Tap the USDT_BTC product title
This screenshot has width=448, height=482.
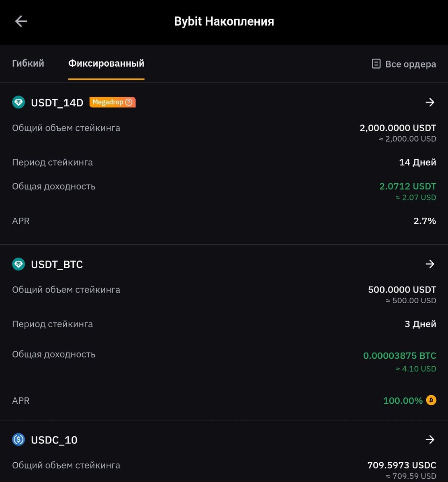(57, 264)
